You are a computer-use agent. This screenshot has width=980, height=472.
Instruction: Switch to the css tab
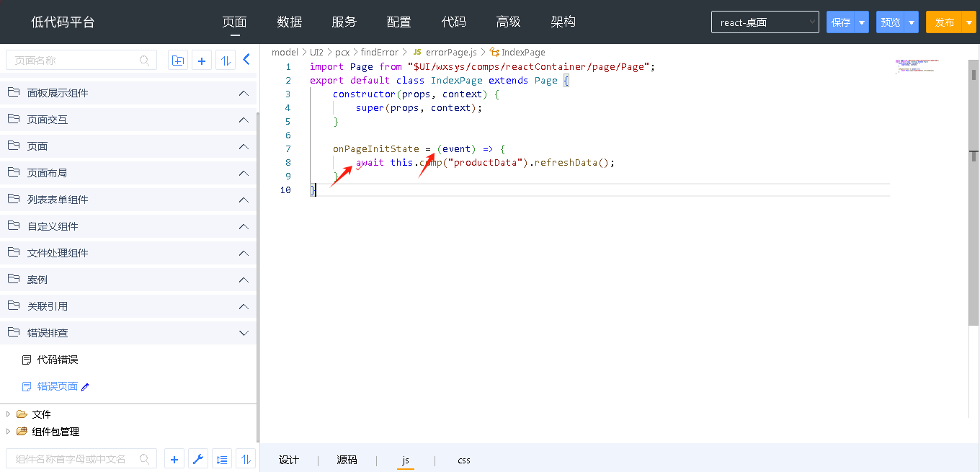point(463,460)
